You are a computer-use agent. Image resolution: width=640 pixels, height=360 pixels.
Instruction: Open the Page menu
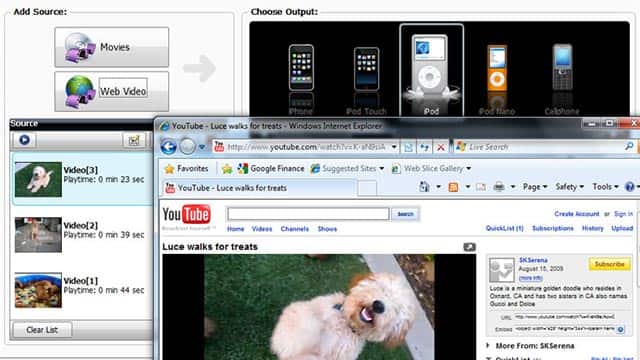[x=535, y=187]
